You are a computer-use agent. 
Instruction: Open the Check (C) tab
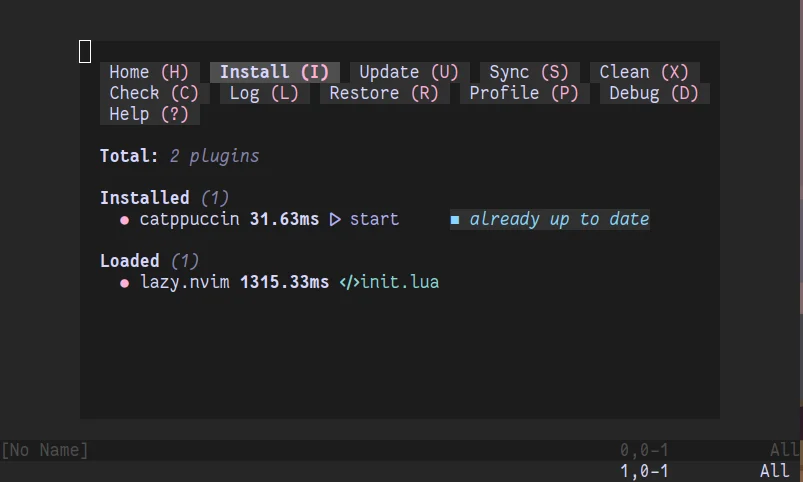pyautogui.click(x=154, y=93)
